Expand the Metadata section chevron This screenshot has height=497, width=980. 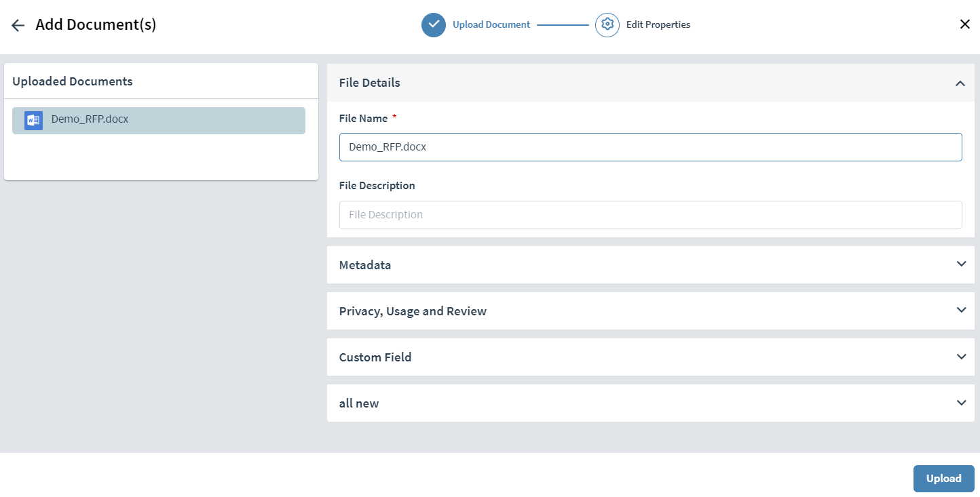(x=961, y=264)
